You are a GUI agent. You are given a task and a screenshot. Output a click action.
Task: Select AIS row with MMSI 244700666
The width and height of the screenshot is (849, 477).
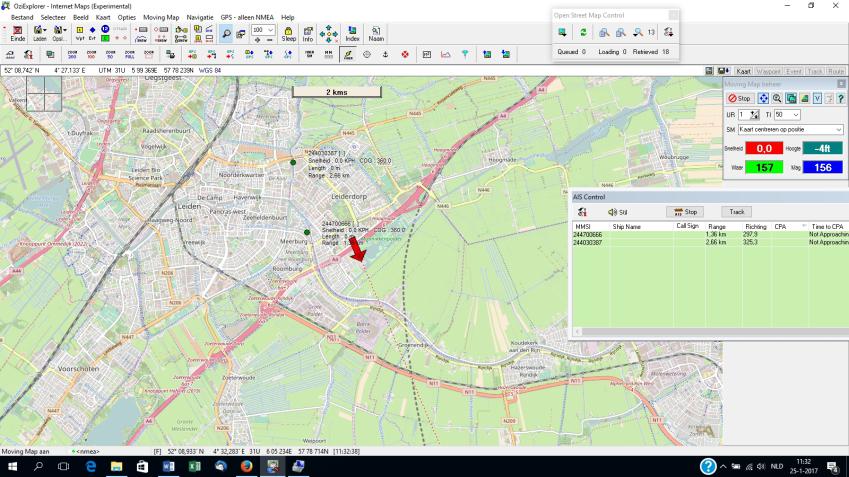[x=710, y=235]
